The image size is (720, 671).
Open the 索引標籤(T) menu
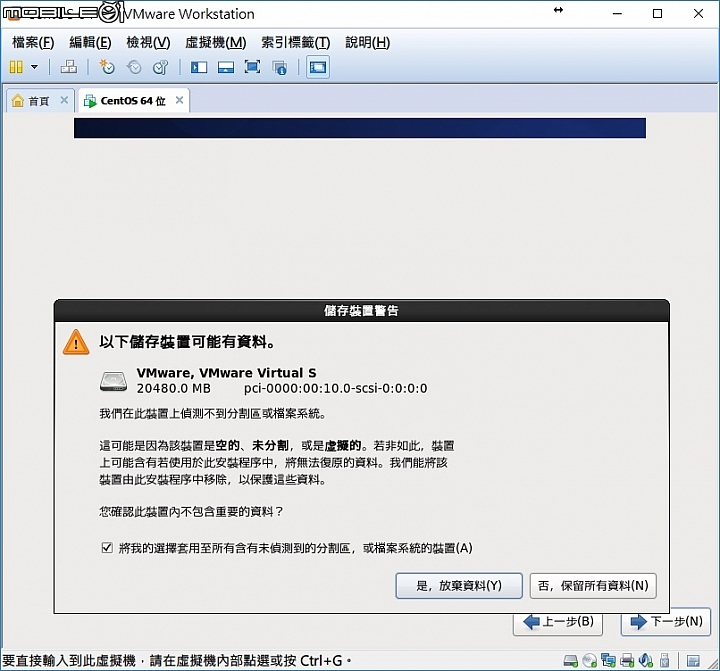(x=296, y=42)
